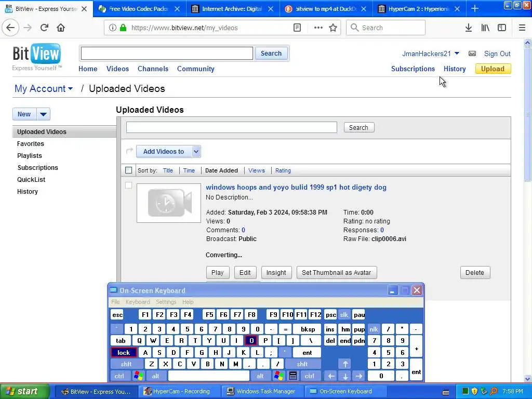
Task: Focus the BitView top search box
Action: coord(167,54)
